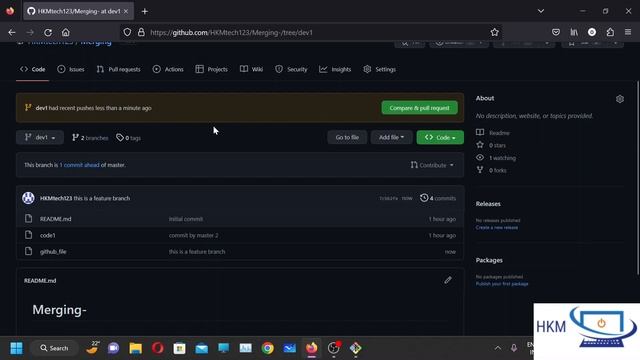The height and width of the screenshot is (360, 640).
Task: Close the HKMtech123/Merging tab
Action: [126, 11]
